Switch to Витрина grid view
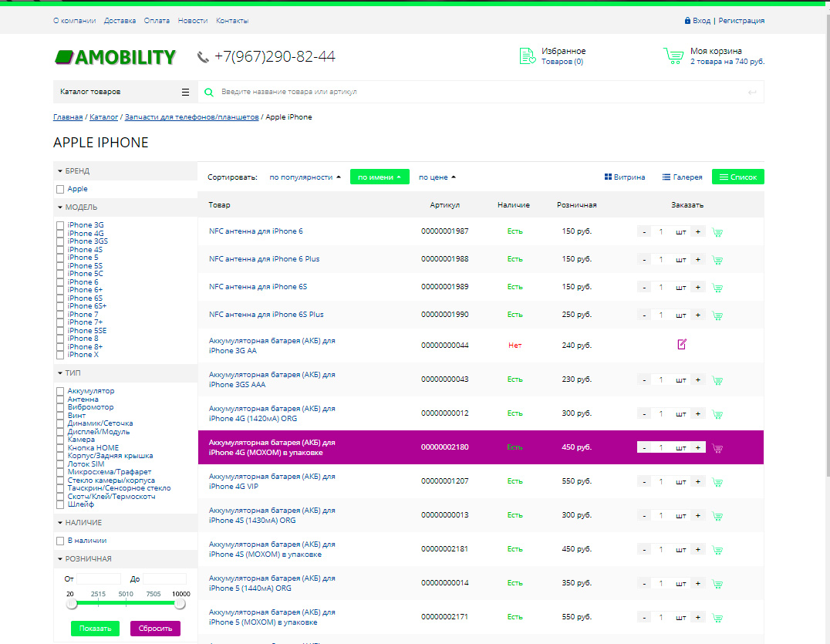Image resolution: width=830 pixels, height=644 pixels. 625,177
